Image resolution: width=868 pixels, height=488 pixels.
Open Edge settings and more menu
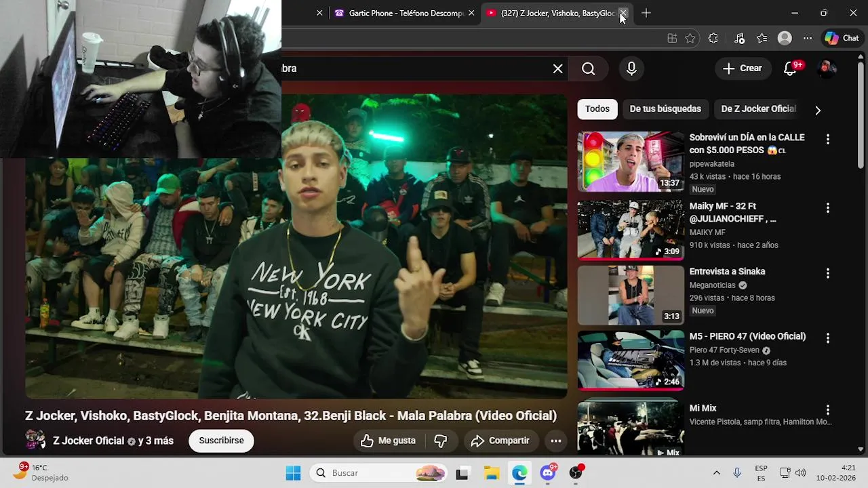coord(807,39)
